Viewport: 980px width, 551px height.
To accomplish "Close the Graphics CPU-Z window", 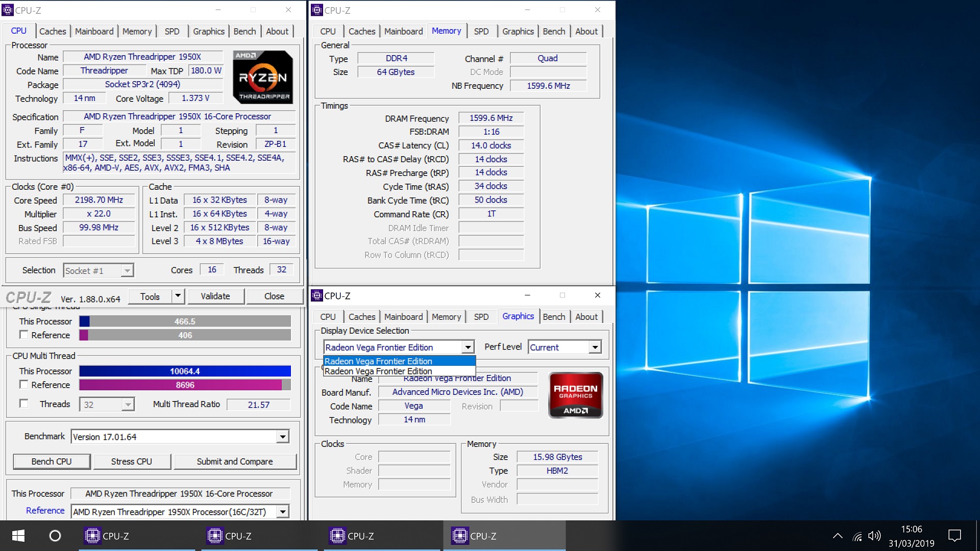I will click(x=598, y=295).
